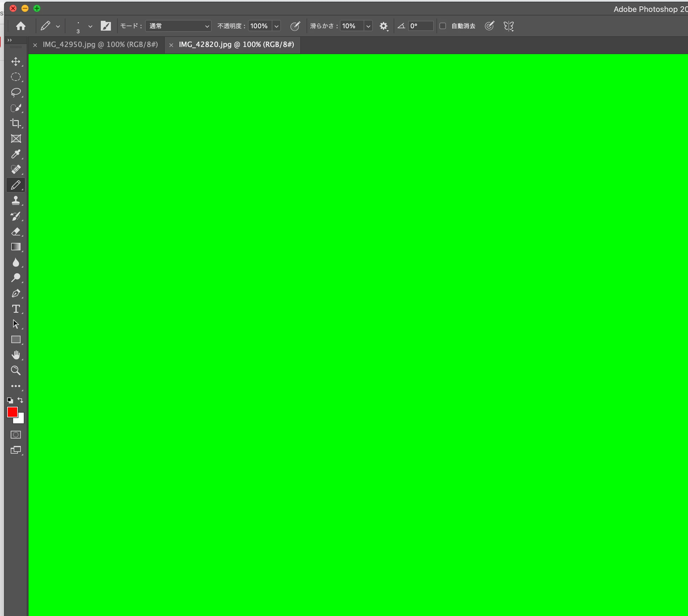Select the Lasso tool

[15, 92]
